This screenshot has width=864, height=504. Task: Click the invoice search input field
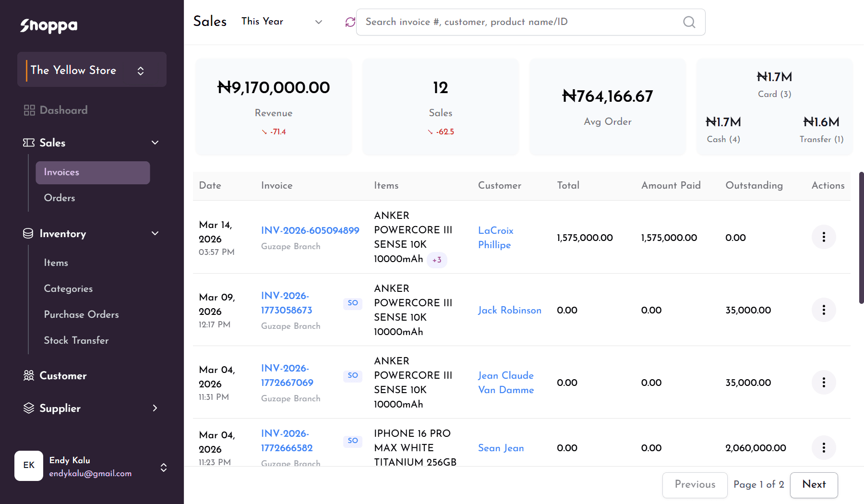[x=504, y=22]
